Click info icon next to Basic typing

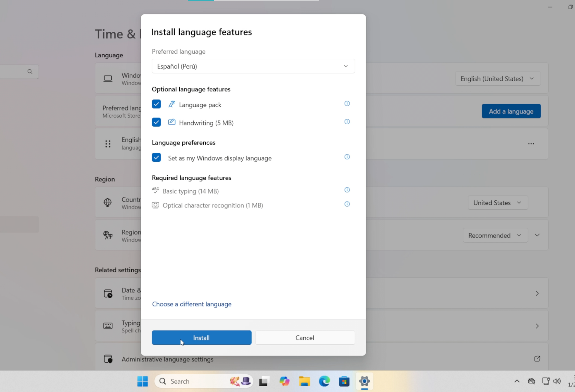[347, 190]
